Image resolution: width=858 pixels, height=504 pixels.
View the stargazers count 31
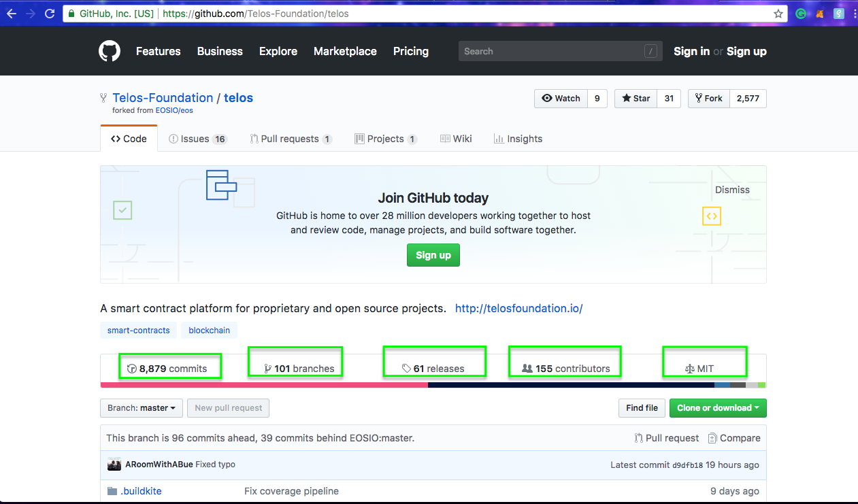pos(669,99)
